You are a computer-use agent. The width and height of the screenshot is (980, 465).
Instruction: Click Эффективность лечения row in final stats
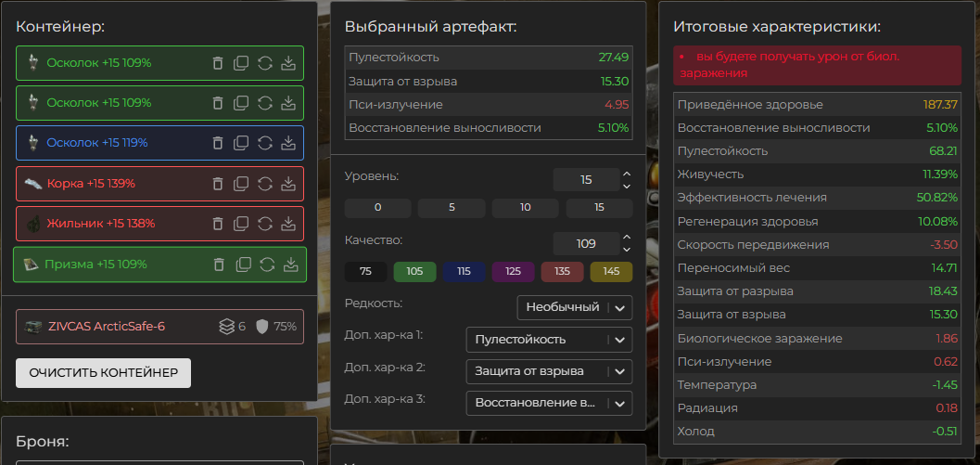(817, 198)
